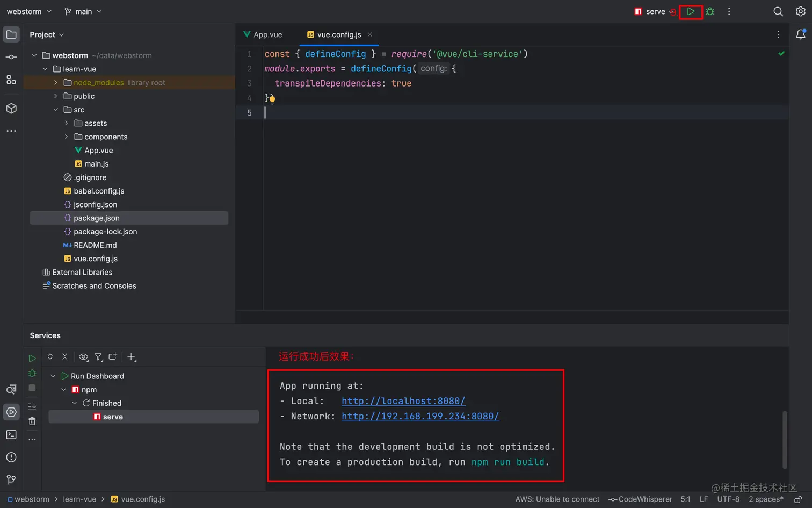This screenshot has width=812, height=508.
Task: Open services in a new tab
Action: 113,356
